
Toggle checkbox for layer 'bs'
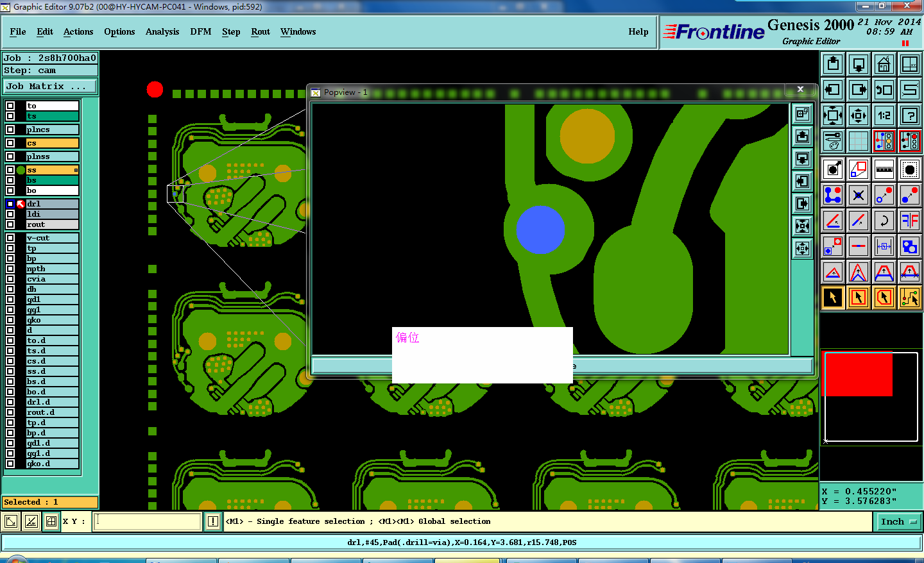(10, 180)
